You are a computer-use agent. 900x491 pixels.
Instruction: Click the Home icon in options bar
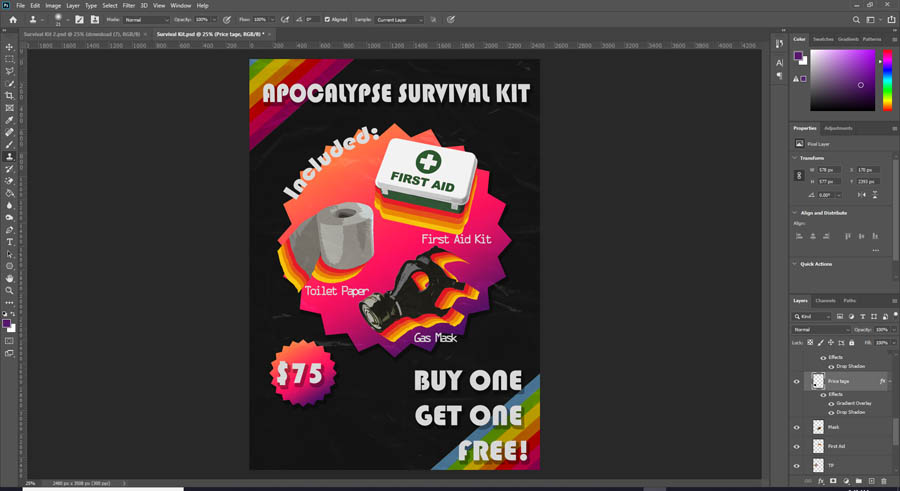coord(13,19)
